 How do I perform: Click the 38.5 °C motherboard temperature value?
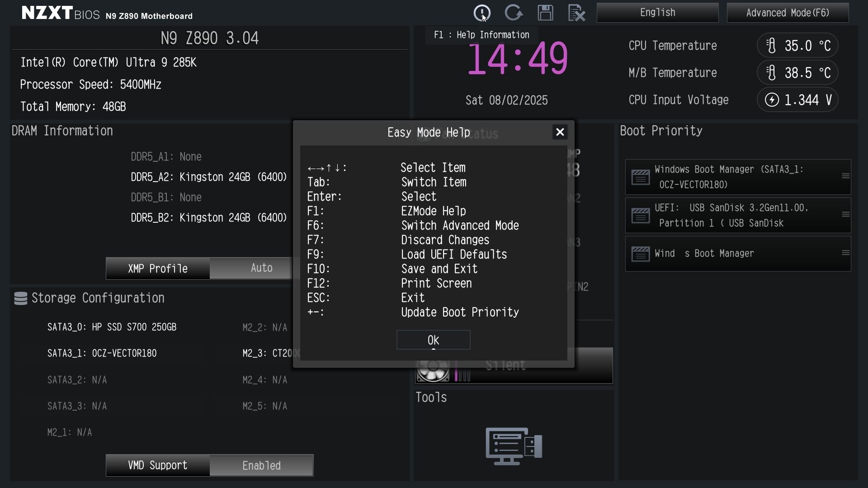pyautogui.click(x=807, y=73)
